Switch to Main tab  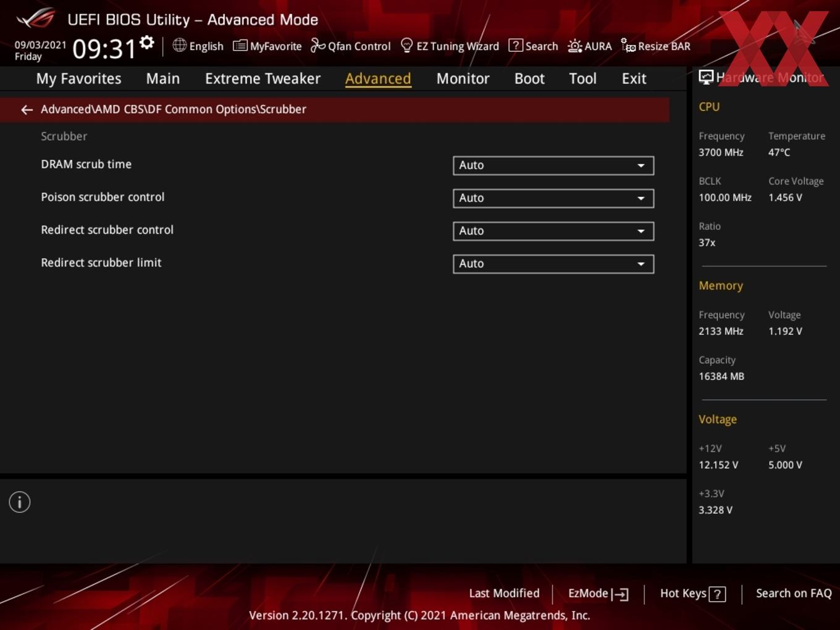click(x=163, y=78)
